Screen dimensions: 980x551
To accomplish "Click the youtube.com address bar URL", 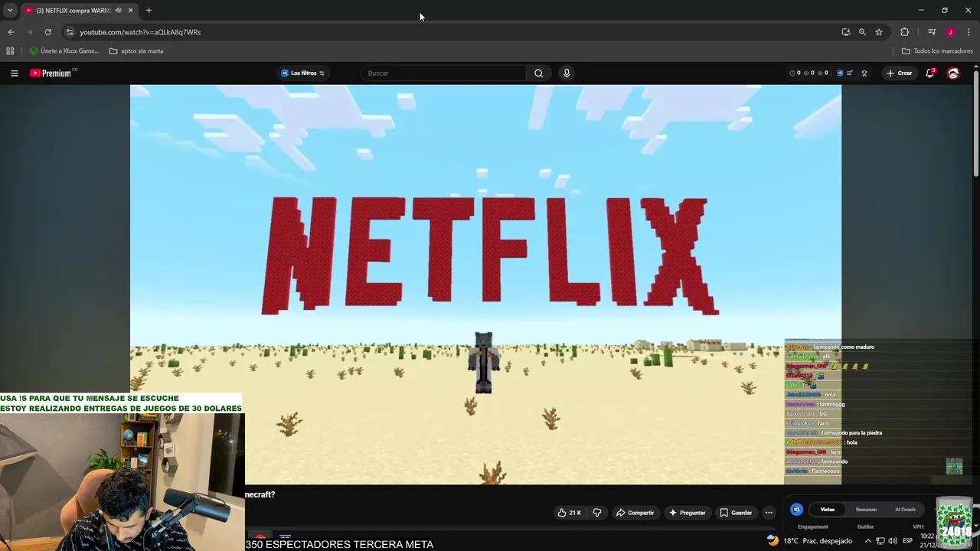I will [x=140, y=32].
